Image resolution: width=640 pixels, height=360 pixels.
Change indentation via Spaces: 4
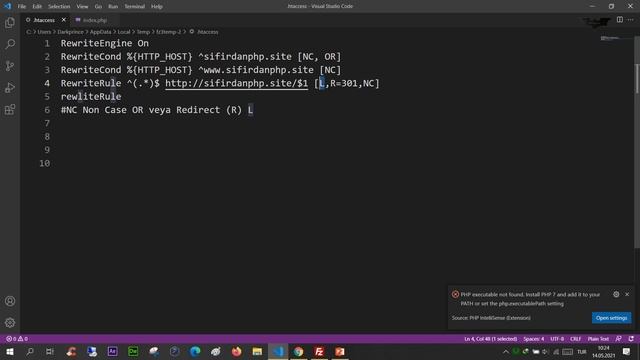(x=533, y=339)
